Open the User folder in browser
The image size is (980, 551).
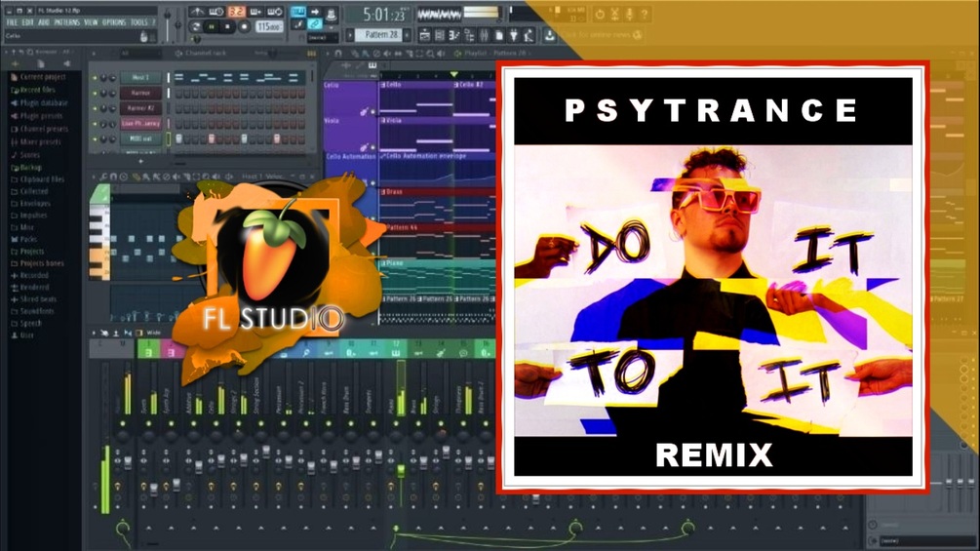22,335
